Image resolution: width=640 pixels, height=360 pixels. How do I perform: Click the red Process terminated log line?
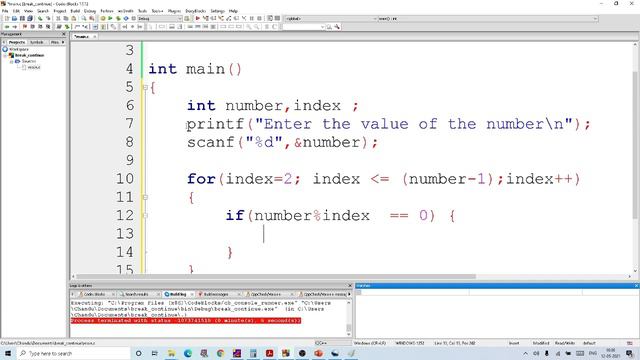(x=186, y=321)
